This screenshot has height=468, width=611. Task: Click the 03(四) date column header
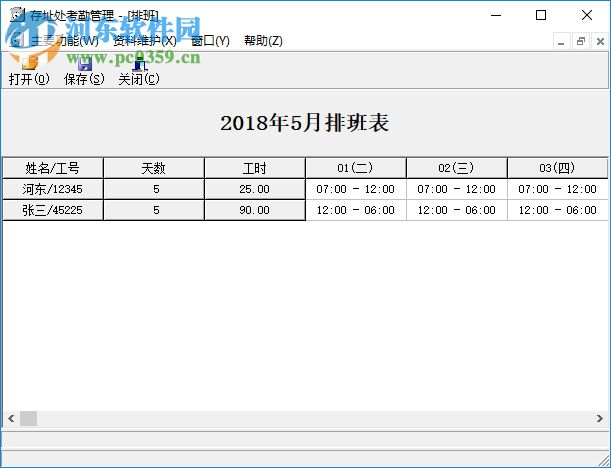[557, 168]
